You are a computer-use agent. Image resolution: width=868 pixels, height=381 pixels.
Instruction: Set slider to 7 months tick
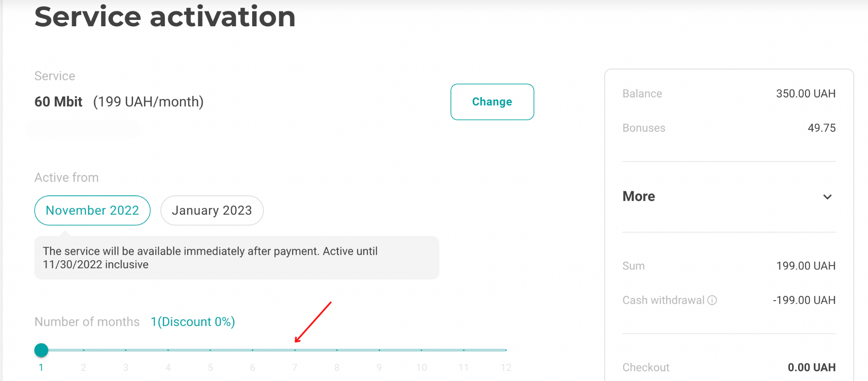pyautogui.click(x=295, y=350)
